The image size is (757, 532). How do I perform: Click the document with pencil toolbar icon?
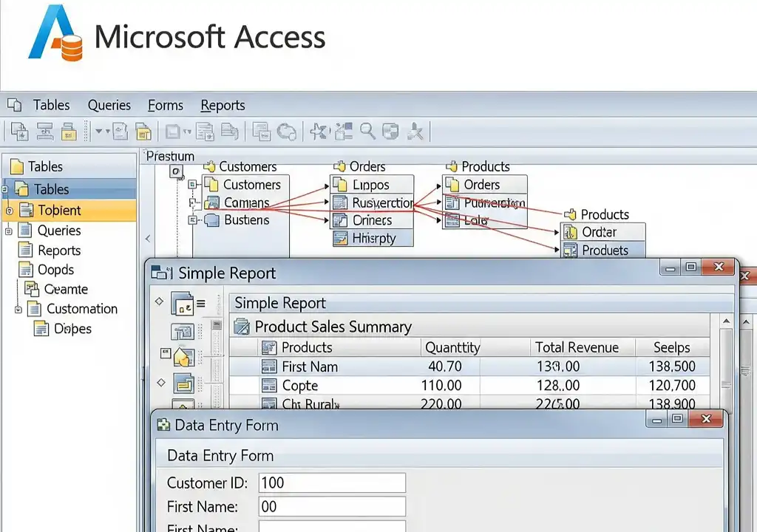pyautogui.click(x=120, y=132)
